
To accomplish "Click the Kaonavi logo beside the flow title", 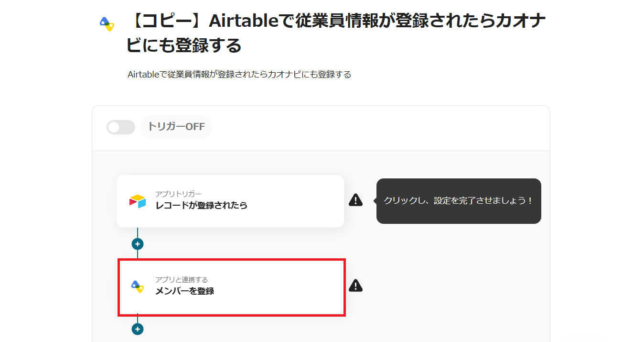I will pyautogui.click(x=107, y=23).
